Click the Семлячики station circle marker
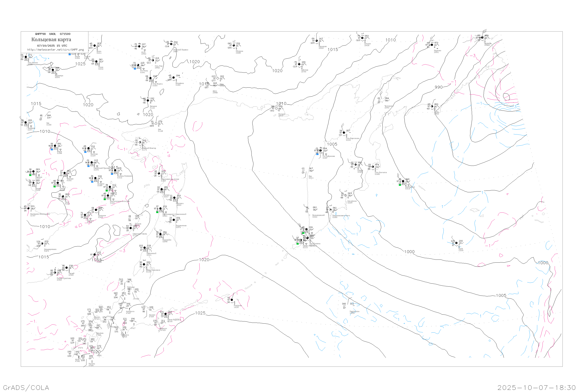 (346, 195)
